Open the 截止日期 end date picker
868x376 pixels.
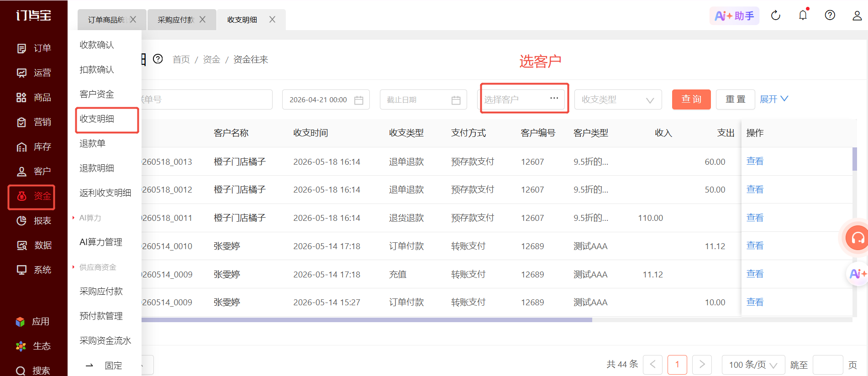423,99
